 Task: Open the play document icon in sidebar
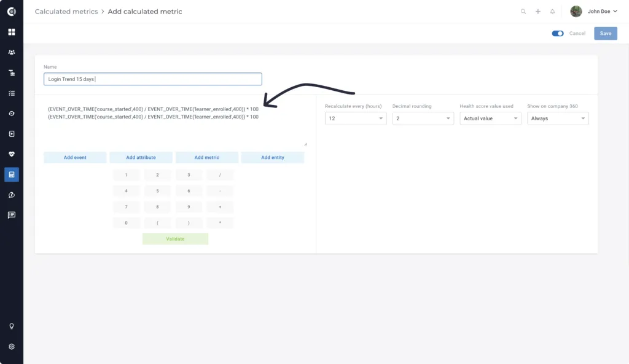tap(12, 134)
